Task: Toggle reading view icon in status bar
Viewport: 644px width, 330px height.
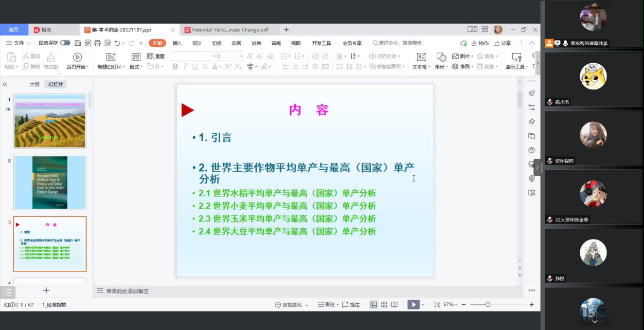Action: (x=394, y=305)
